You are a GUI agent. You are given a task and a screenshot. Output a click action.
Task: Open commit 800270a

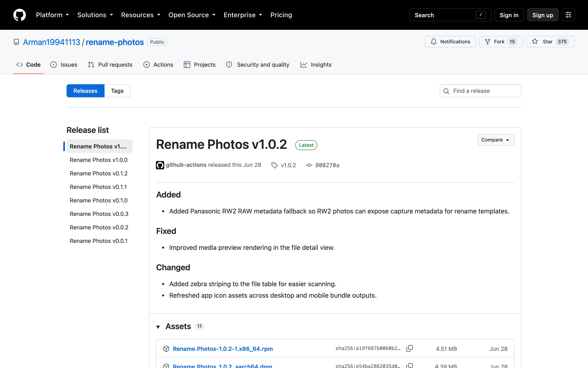(327, 165)
